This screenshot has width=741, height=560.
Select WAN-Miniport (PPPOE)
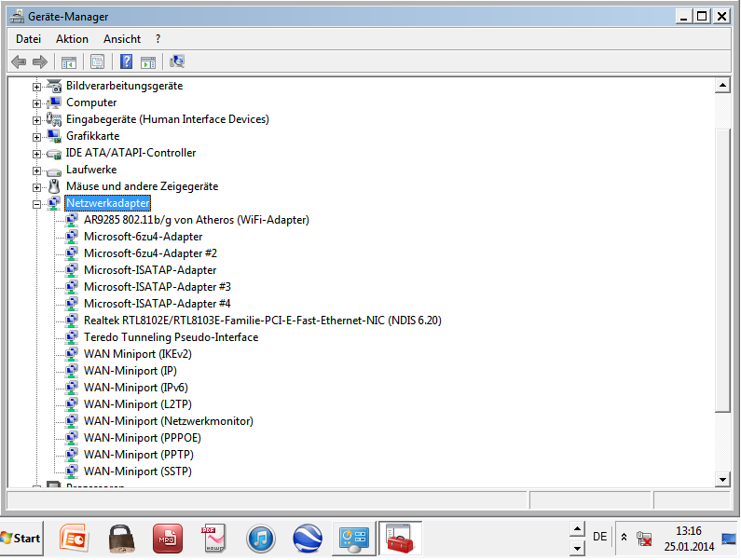click(x=143, y=438)
